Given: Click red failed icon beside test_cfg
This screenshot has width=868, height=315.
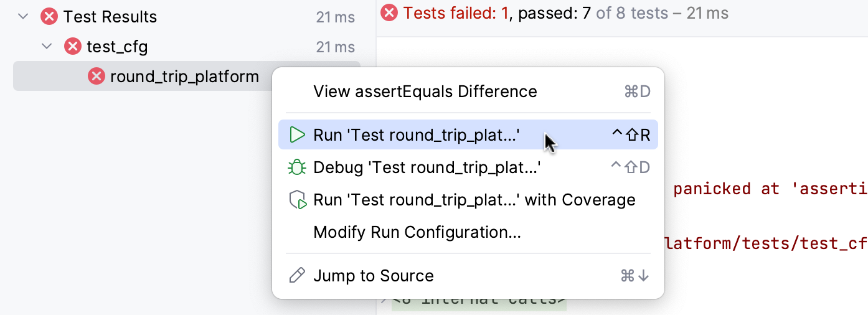Looking at the screenshot, I should pyautogui.click(x=73, y=47).
